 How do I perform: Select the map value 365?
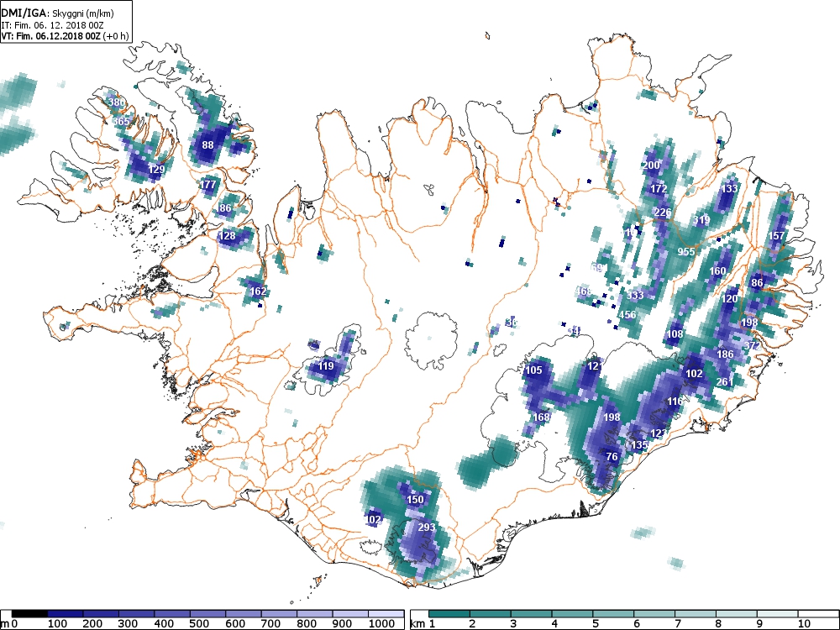(x=120, y=122)
